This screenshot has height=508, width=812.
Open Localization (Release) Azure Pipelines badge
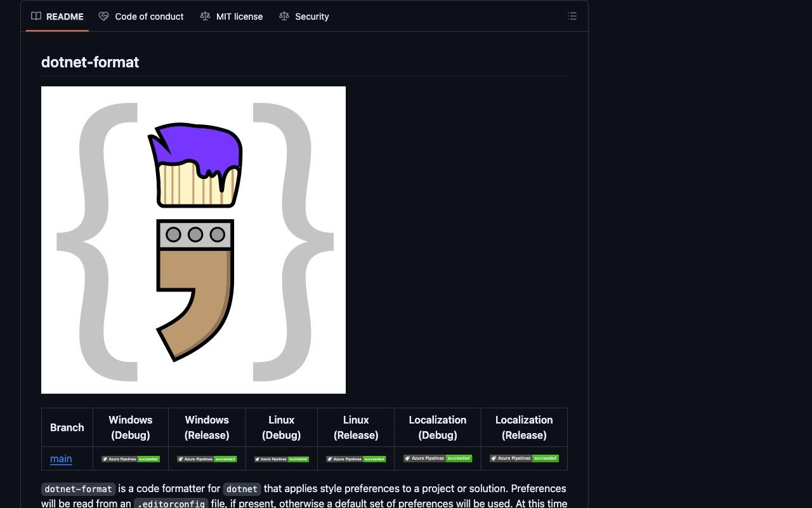524,458
